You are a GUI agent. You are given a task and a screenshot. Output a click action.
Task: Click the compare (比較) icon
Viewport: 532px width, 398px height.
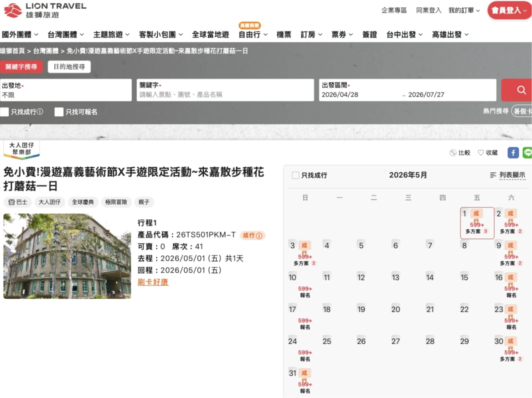coord(453,153)
